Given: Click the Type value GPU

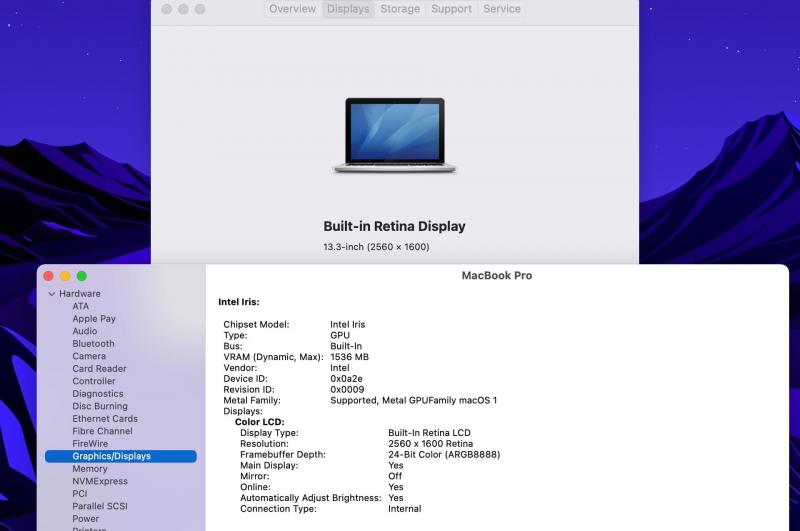Looking at the screenshot, I should 340,335.
